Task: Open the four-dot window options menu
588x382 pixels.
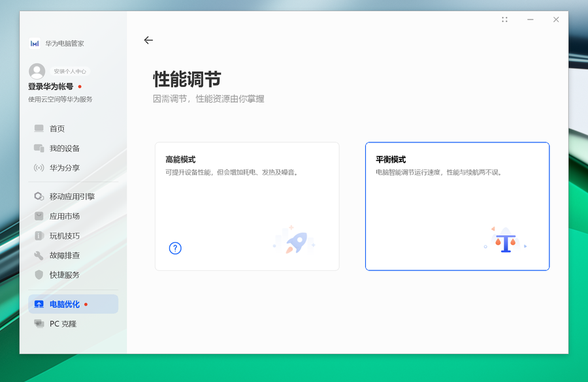Action: click(x=504, y=20)
